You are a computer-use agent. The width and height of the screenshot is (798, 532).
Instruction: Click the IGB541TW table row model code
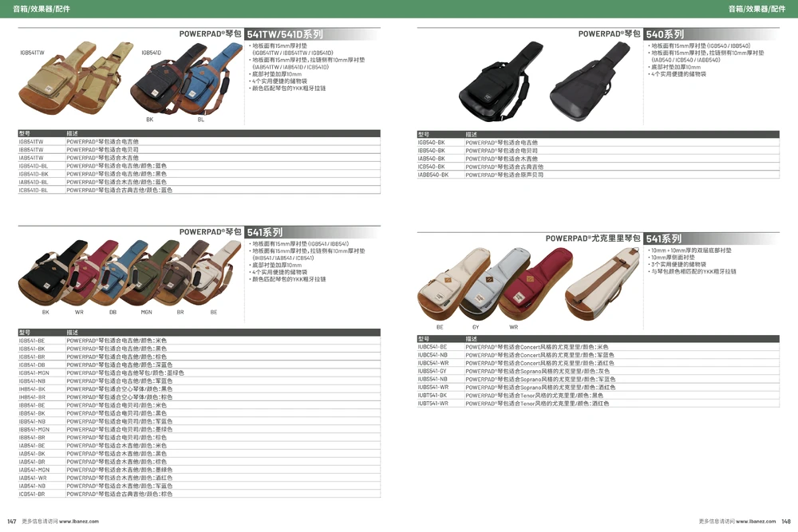31,142
